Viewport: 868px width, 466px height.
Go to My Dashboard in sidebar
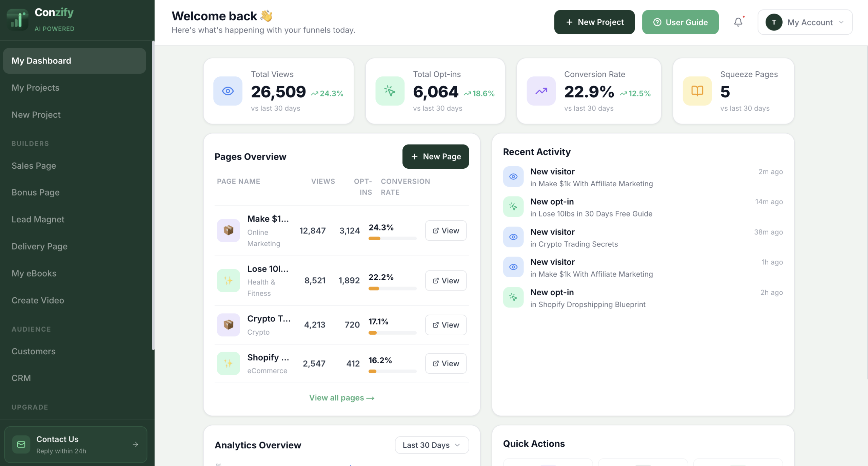pos(75,61)
